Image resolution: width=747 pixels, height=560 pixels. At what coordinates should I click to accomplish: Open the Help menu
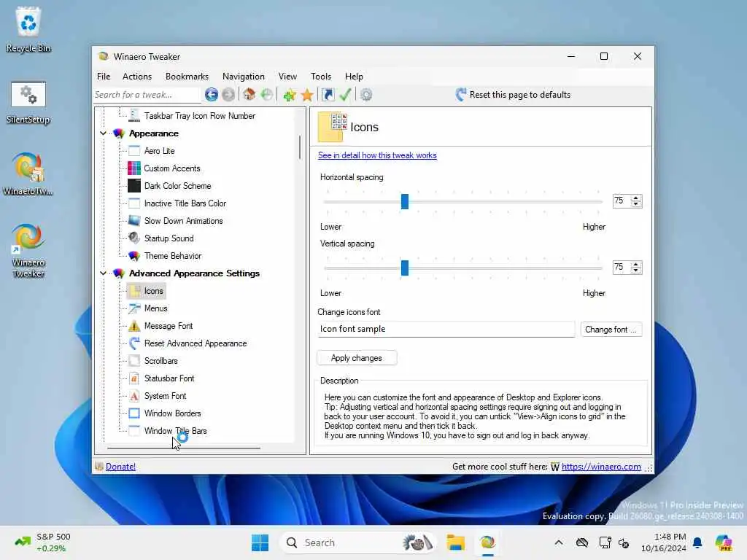354,77
